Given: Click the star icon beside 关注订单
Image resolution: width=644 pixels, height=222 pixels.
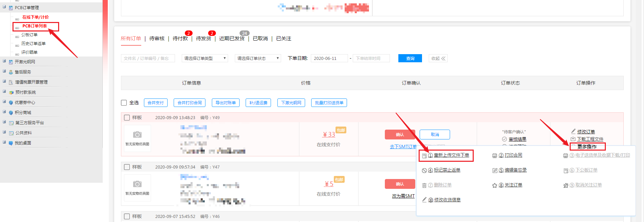Looking at the screenshot, I should click(494, 185).
